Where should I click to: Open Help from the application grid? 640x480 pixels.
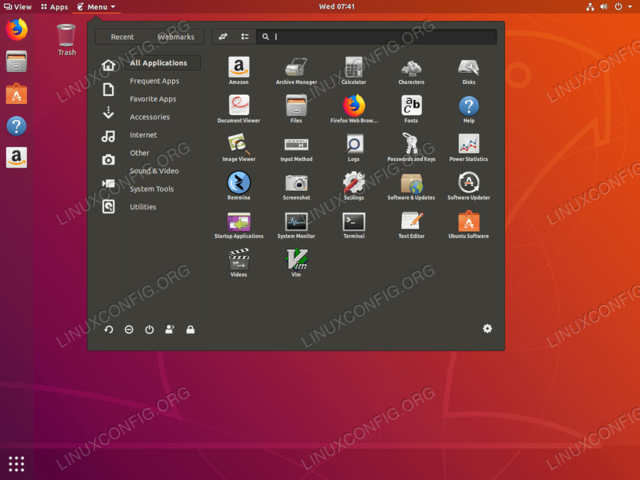469,109
